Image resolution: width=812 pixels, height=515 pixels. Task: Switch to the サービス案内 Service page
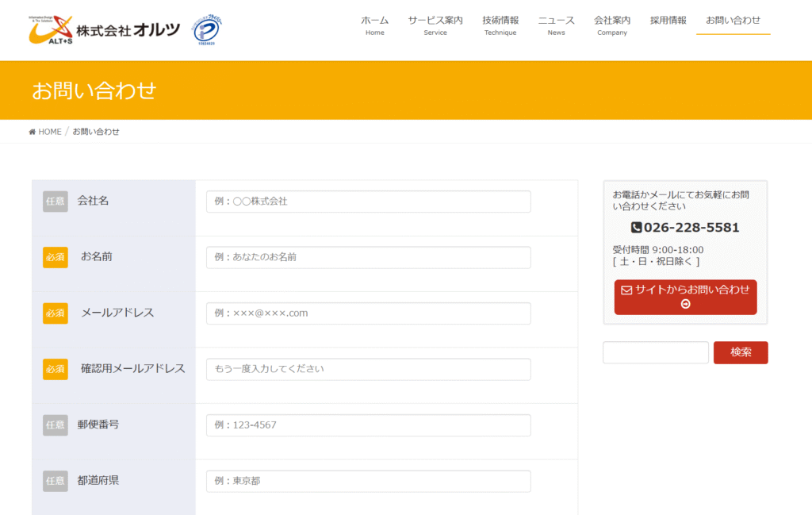pyautogui.click(x=435, y=25)
